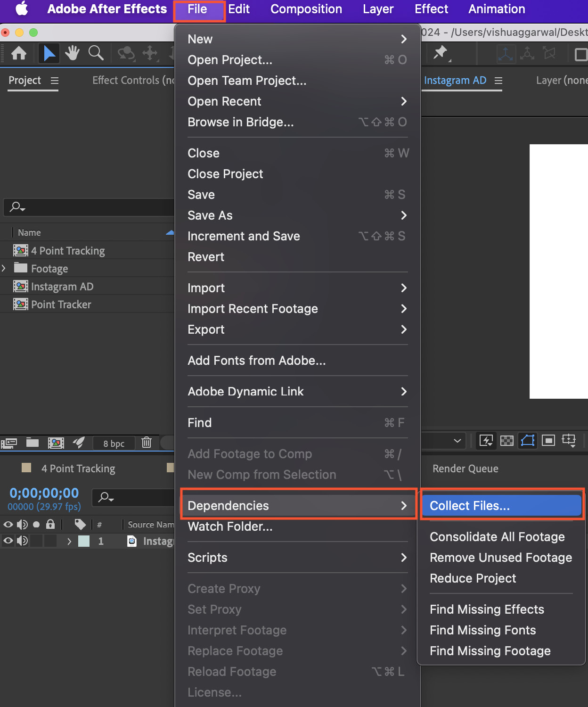The height and width of the screenshot is (707, 588).
Task: Toggle the transparency grid icon
Action: 507,441
